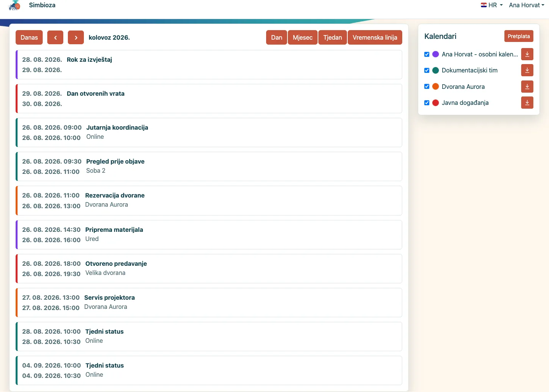Click orange swatch of Dvorana Aurora
Image resolution: width=549 pixels, height=392 pixels.
435,87
